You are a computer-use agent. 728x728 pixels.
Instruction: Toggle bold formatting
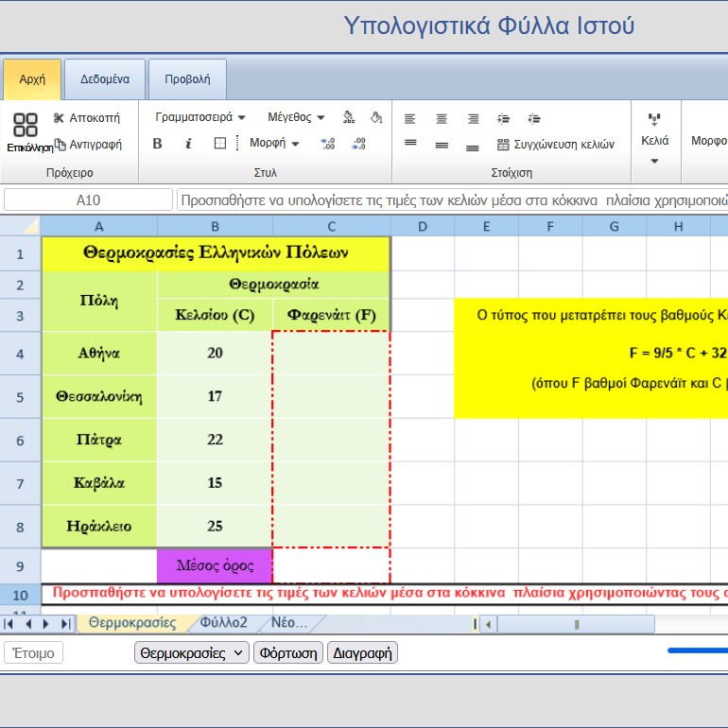(x=157, y=144)
